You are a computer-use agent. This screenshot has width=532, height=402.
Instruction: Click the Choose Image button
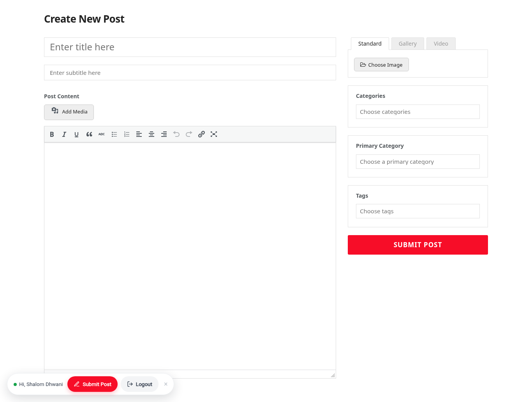click(381, 65)
